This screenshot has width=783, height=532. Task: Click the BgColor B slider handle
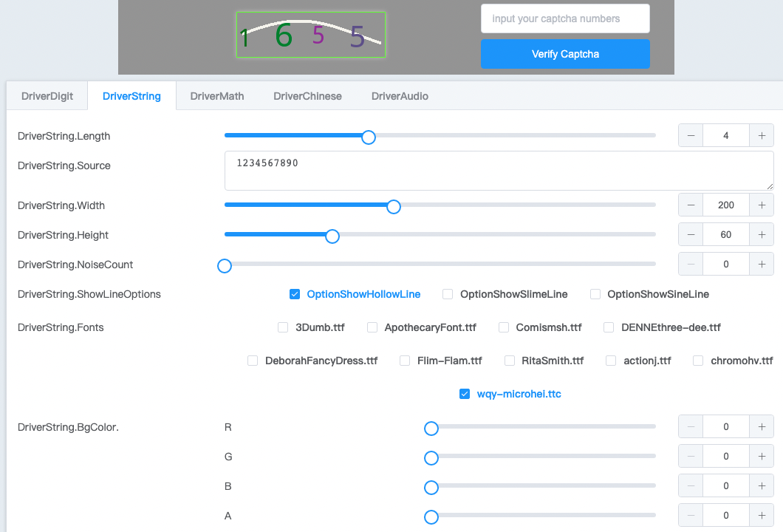coord(431,487)
